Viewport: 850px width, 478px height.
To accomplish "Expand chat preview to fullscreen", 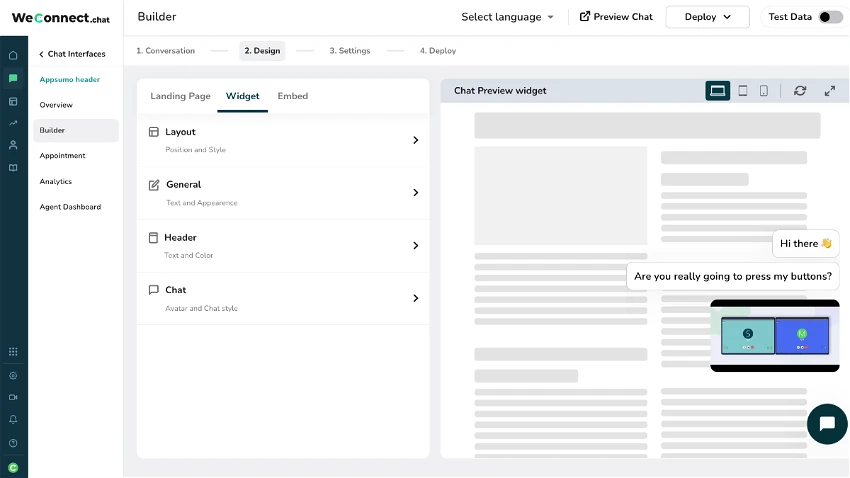I will pos(829,91).
